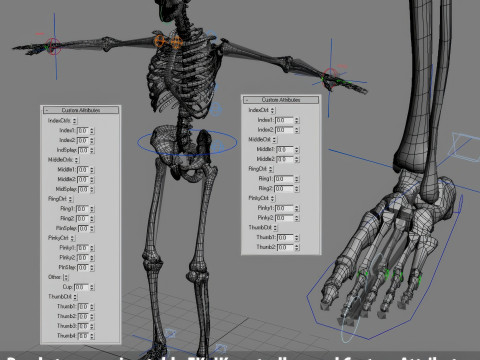Click the Ring1 value field in left panel
The height and width of the screenshot is (360, 480).
click(x=82, y=209)
